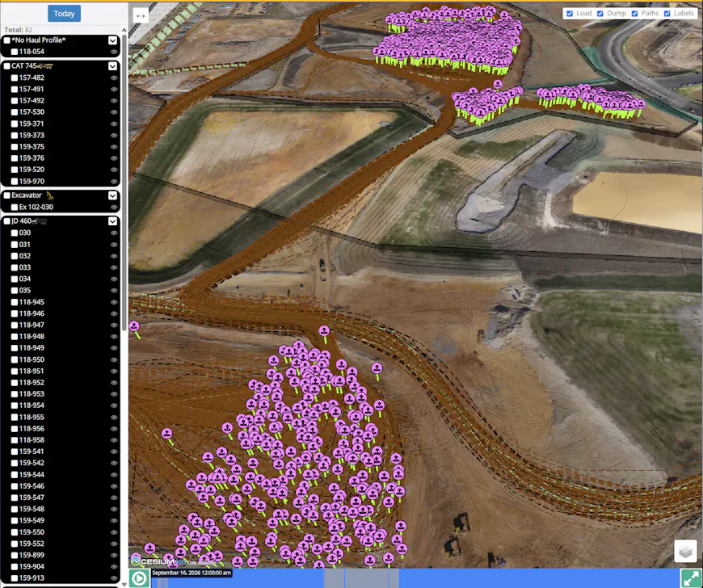Viewport: 703px width, 588px height.
Task: Check the Ex 102-030 checkbox
Action: pyautogui.click(x=15, y=207)
